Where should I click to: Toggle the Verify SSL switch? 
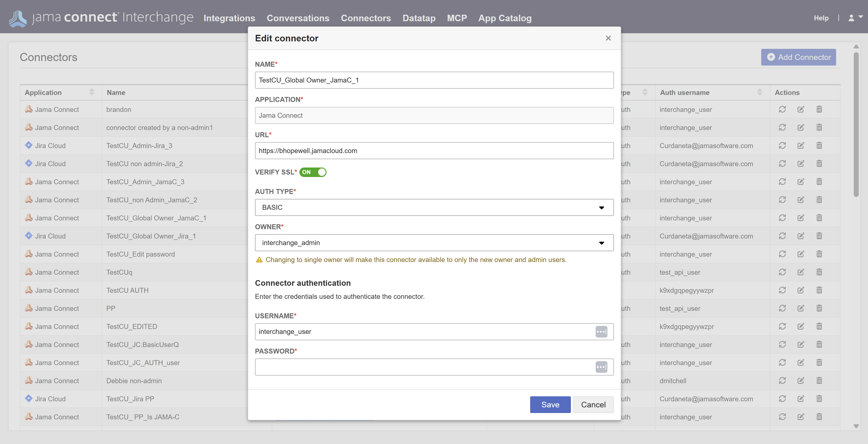click(313, 172)
